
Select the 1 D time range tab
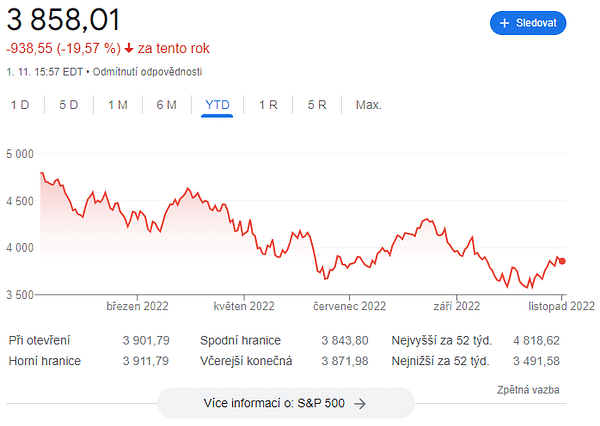[x=20, y=105]
